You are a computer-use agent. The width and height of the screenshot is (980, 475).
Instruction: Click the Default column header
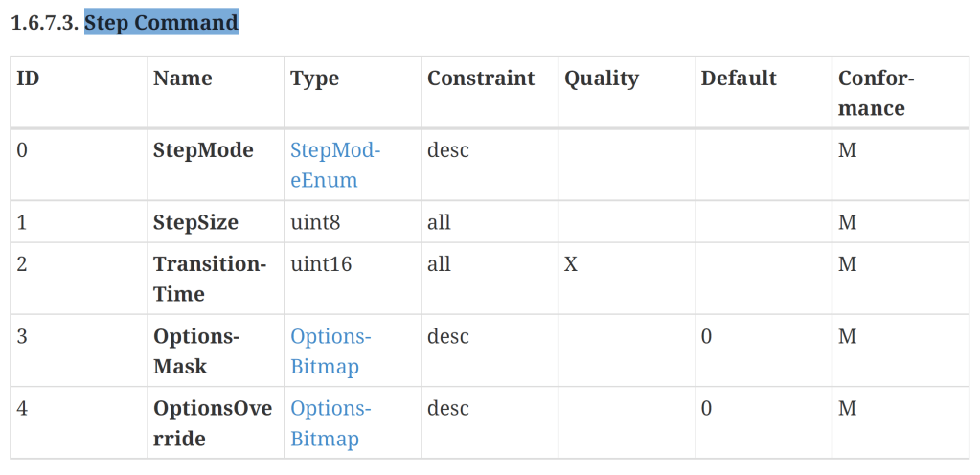[x=739, y=79]
